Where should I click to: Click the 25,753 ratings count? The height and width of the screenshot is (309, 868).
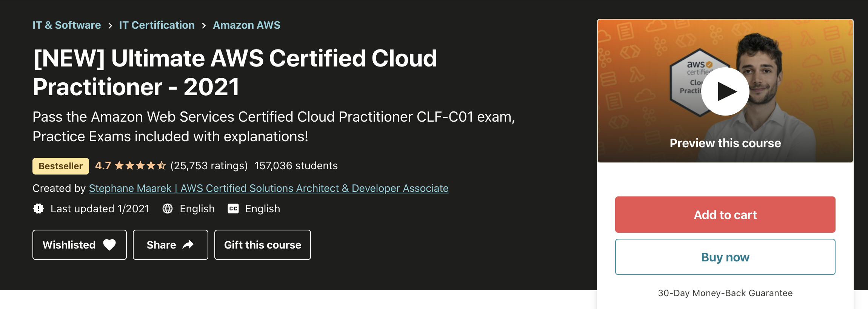209,165
